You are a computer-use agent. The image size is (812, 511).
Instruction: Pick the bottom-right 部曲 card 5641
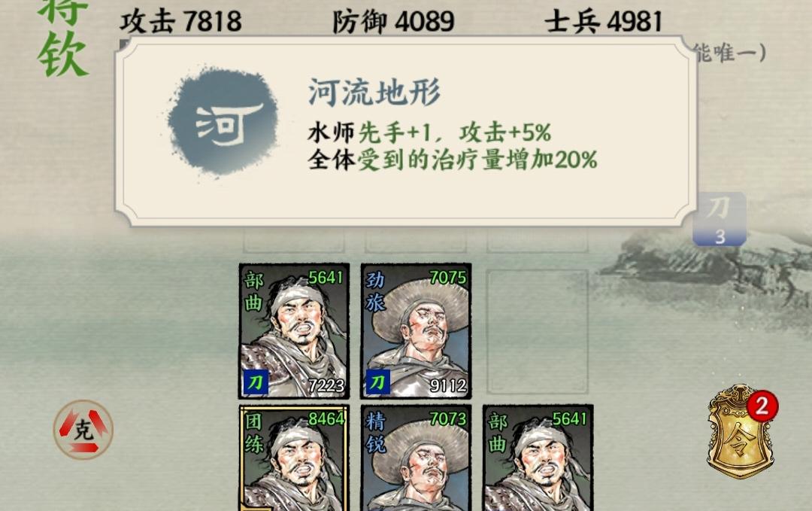[x=538, y=458]
